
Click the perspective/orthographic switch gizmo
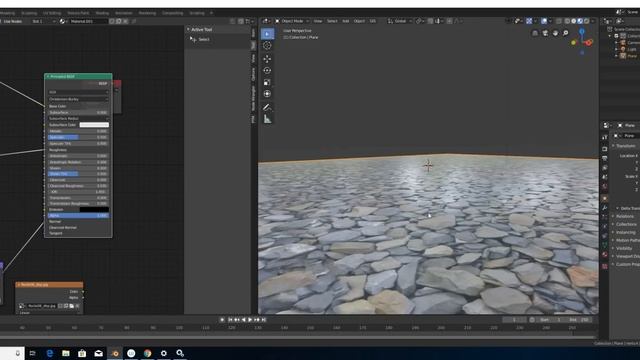tap(535, 33)
